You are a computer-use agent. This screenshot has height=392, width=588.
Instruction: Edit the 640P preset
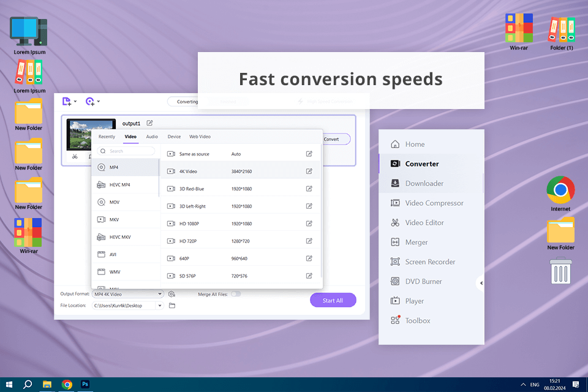pos(309,258)
